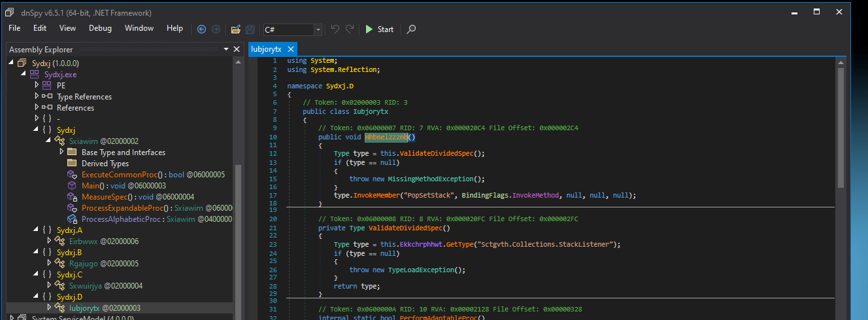Image resolution: width=868 pixels, height=320 pixels.
Task: Click the Undo toolbar icon
Action: [335, 29]
